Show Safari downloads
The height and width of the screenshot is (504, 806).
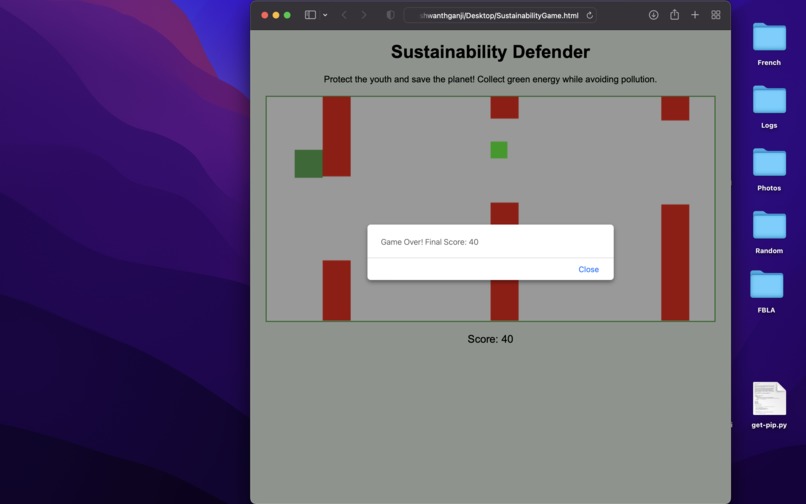point(653,15)
